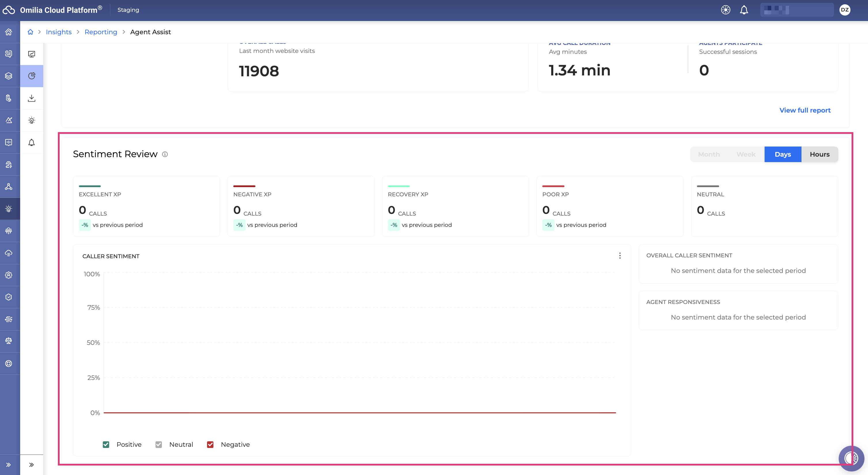The height and width of the screenshot is (475, 868).
Task: Click the Recovery XP percentage badge
Action: point(394,225)
